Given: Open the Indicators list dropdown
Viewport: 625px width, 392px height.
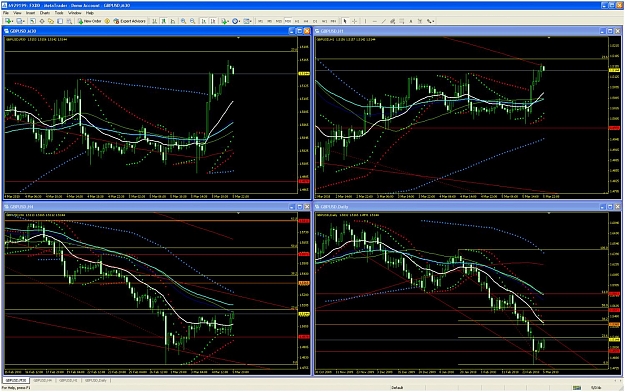Looking at the screenshot, I should pyautogui.click(x=225, y=21).
